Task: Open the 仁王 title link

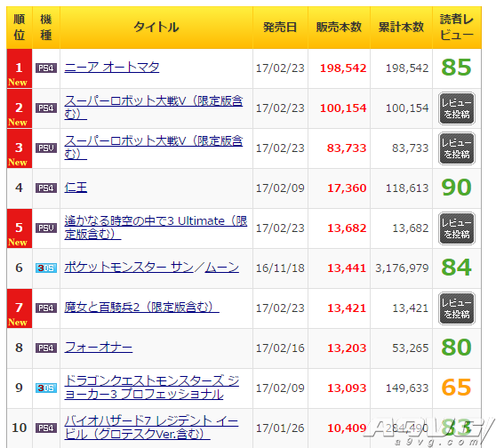Action: 76,188
